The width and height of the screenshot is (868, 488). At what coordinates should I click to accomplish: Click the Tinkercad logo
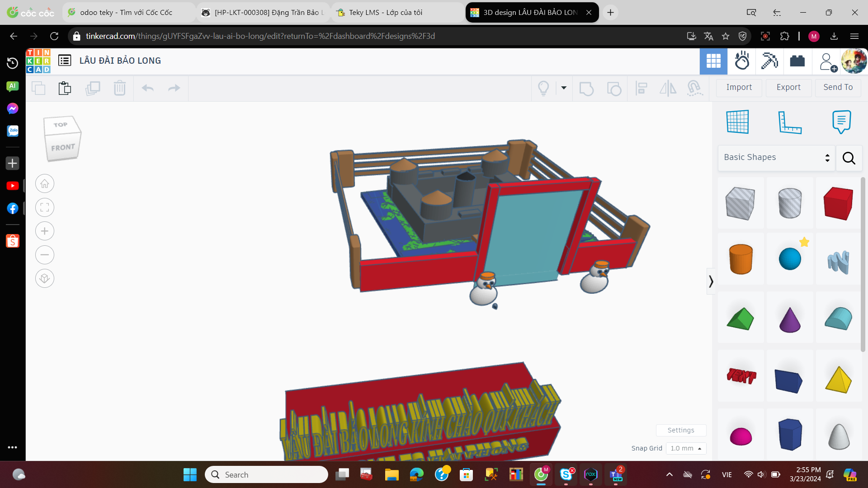click(38, 61)
